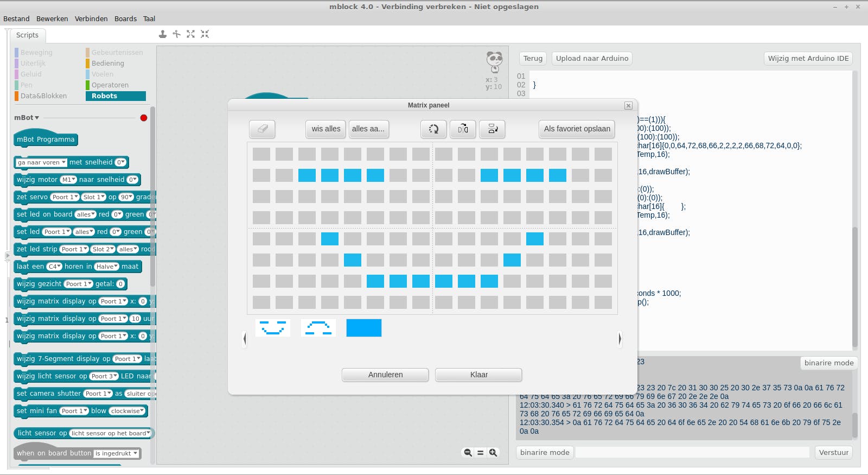Click the scissors delete icon
Image resolution: width=868 pixels, height=475 pixels.
pos(177,34)
